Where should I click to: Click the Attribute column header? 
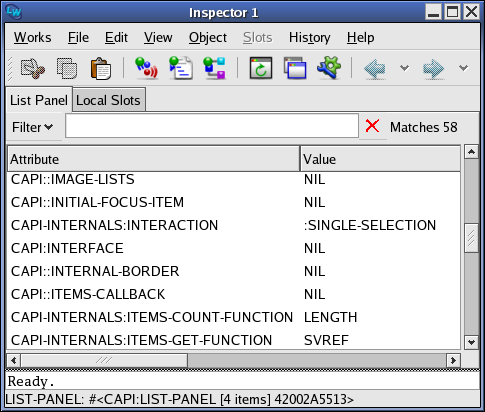pyautogui.click(x=153, y=159)
